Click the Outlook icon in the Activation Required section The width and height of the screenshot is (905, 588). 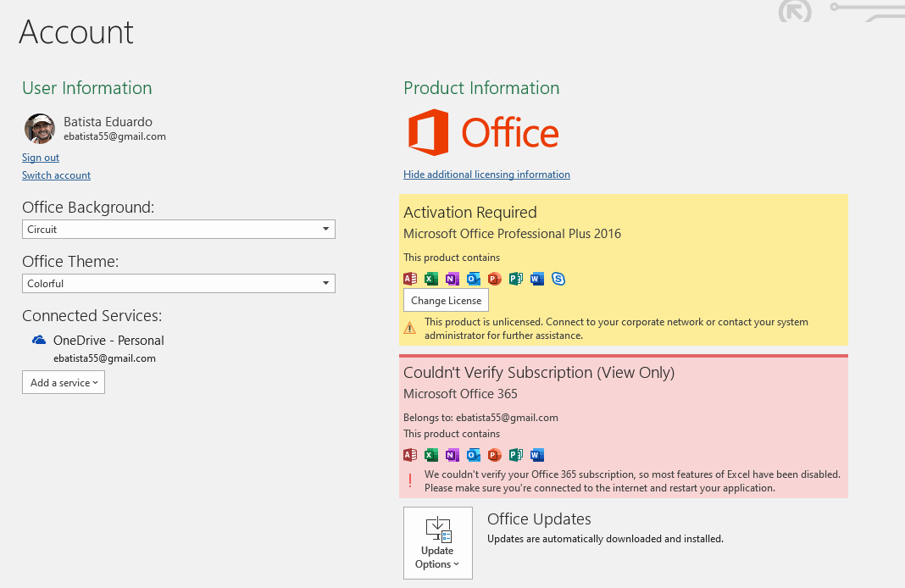pyautogui.click(x=474, y=280)
